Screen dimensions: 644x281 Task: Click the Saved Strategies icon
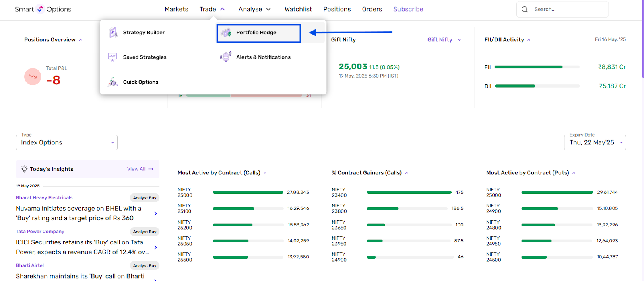[x=113, y=57]
